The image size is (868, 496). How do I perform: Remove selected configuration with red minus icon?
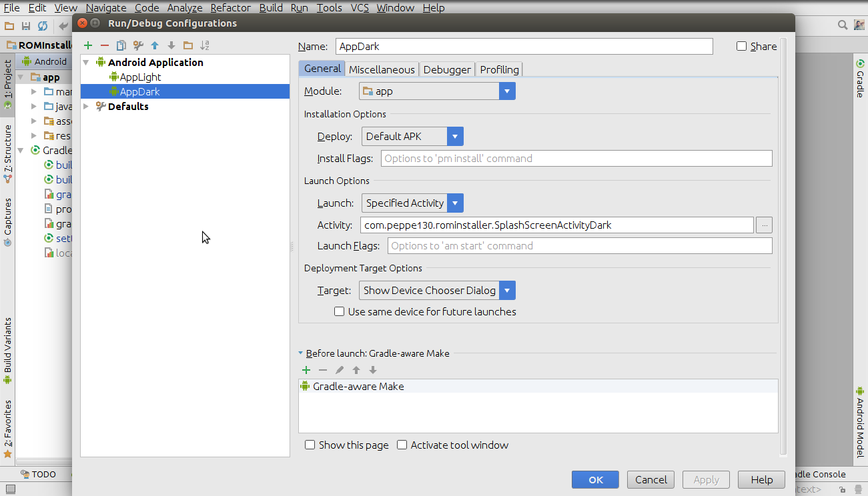[104, 45]
